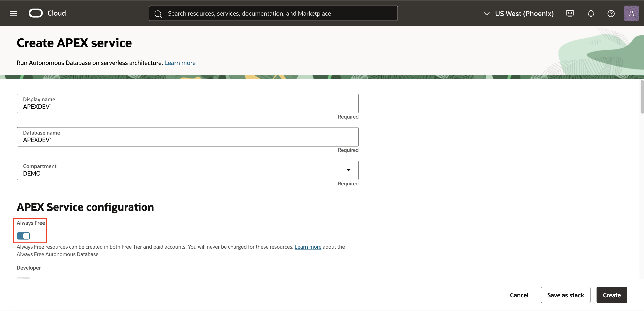Open Learn more link about serverless architecture

click(180, 63)
